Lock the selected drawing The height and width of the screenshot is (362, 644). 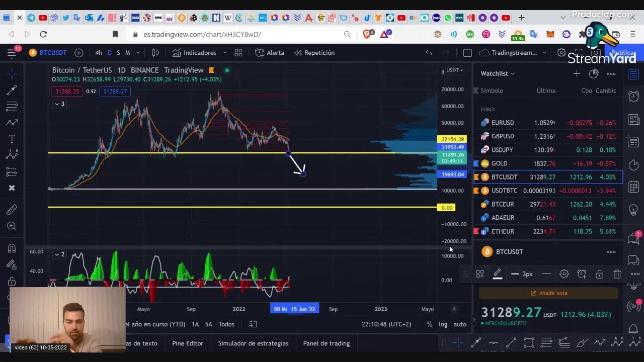point(600,274)
